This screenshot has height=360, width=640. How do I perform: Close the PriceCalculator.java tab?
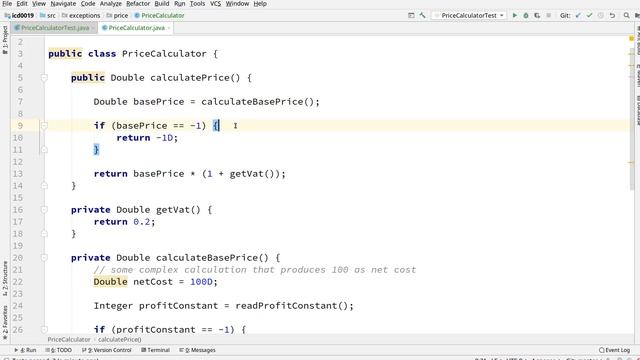point(169,28)
